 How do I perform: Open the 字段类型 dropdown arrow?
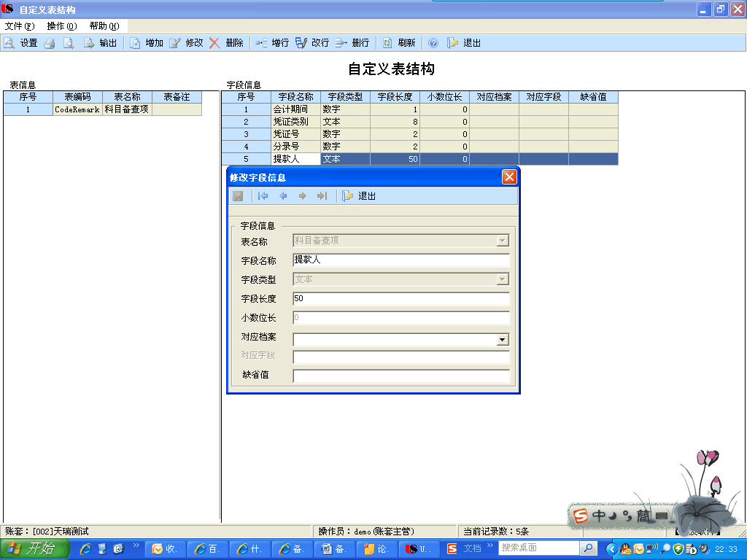point(502,279)
